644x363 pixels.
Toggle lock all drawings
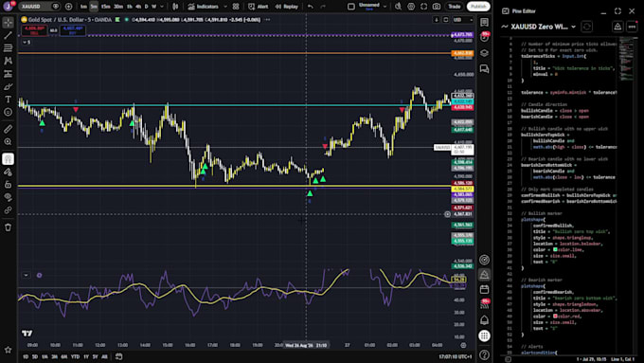[8, 185]
